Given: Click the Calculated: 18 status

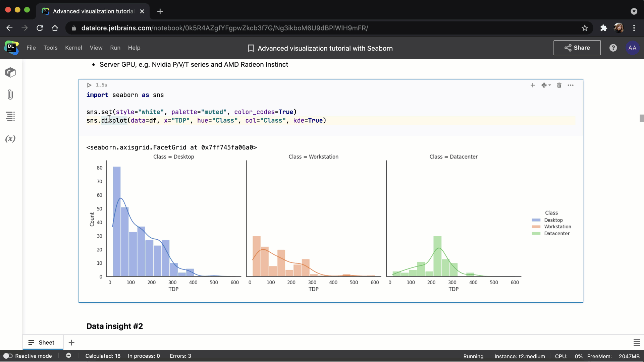Looking at the screenshot, I should pyautogui.click(x=103, y=356).
